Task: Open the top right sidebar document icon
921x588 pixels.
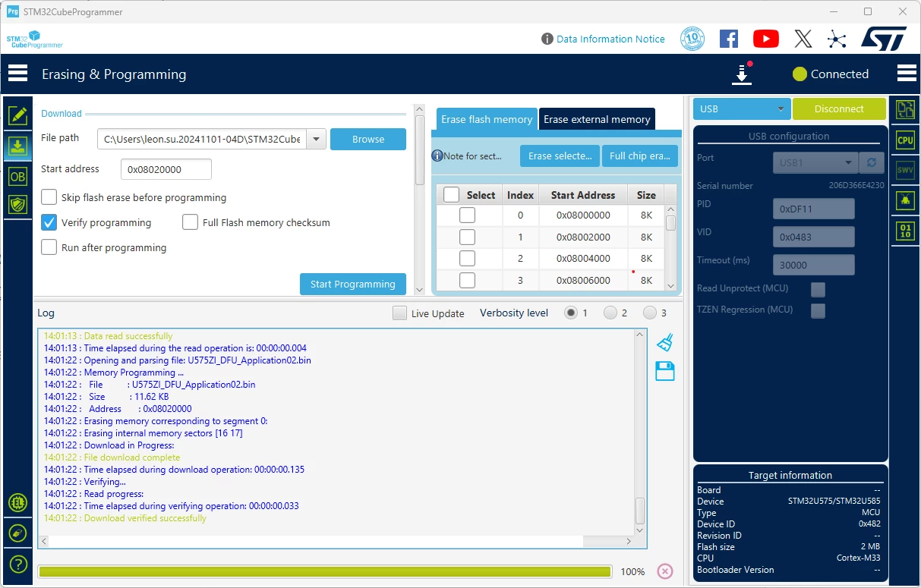Action: pos(905,109)
